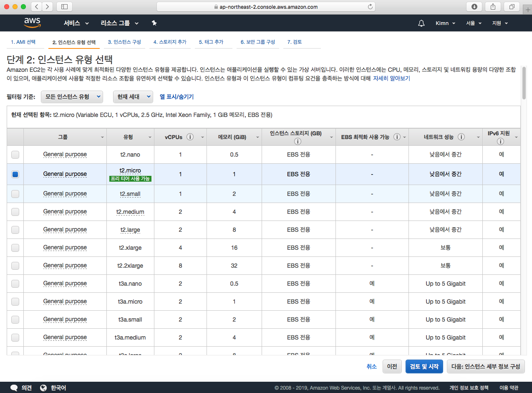Click network performance column info icon
Screen dimensions: 532x393
click(461, 137)
